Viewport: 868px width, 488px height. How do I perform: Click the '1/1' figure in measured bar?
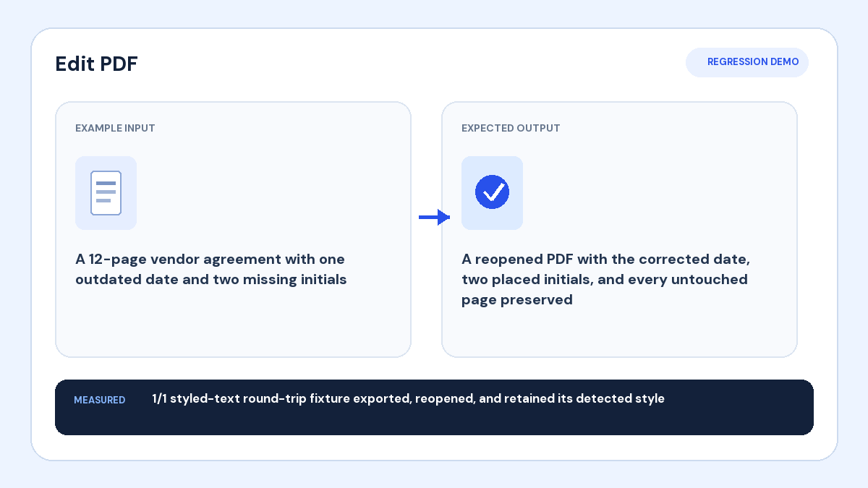coord(160,398)
